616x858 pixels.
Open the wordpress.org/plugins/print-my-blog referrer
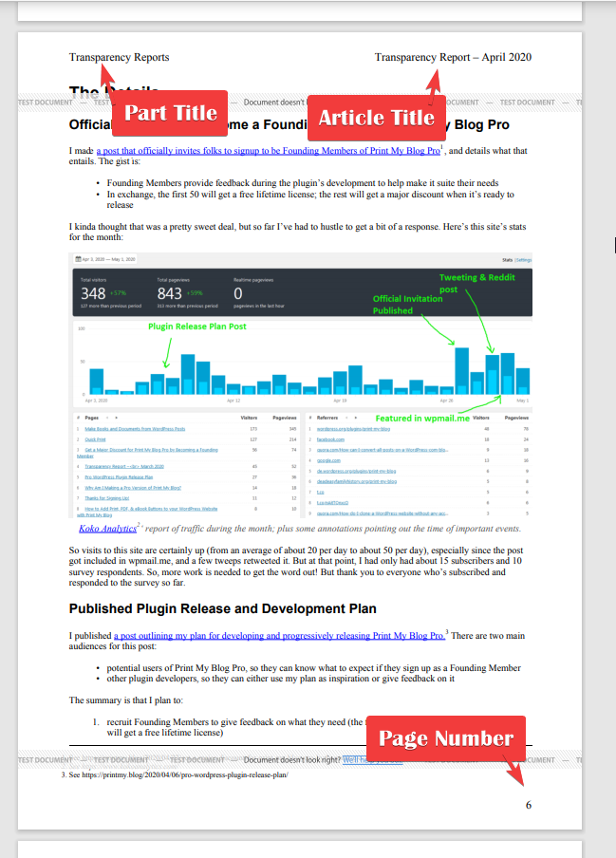(353, 429)
